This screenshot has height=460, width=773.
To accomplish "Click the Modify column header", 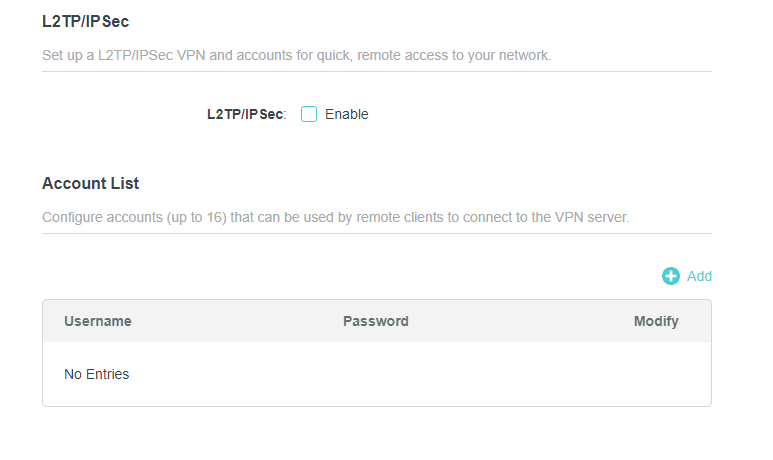I will [656, 321].
